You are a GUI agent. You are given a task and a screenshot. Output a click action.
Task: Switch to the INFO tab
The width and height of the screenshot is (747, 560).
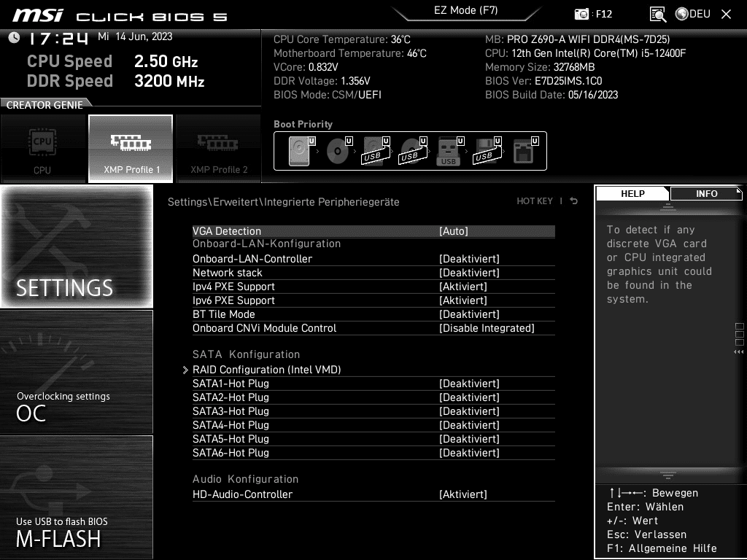click(x=706, y=193)
